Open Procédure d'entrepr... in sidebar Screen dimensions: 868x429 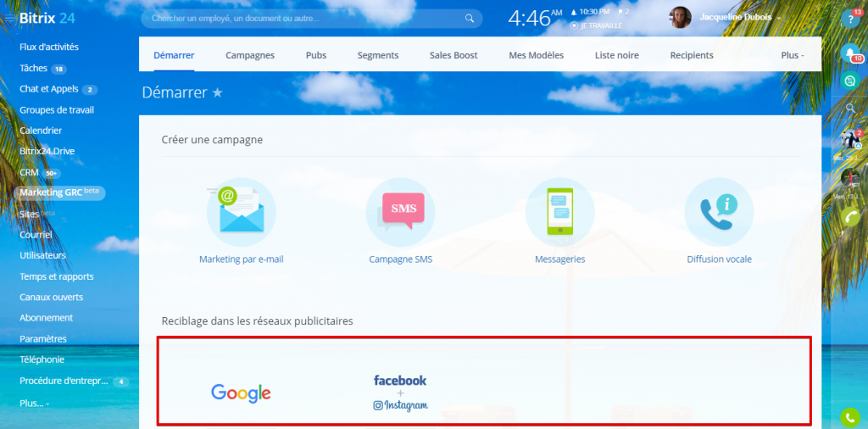(x=64, y=381)
